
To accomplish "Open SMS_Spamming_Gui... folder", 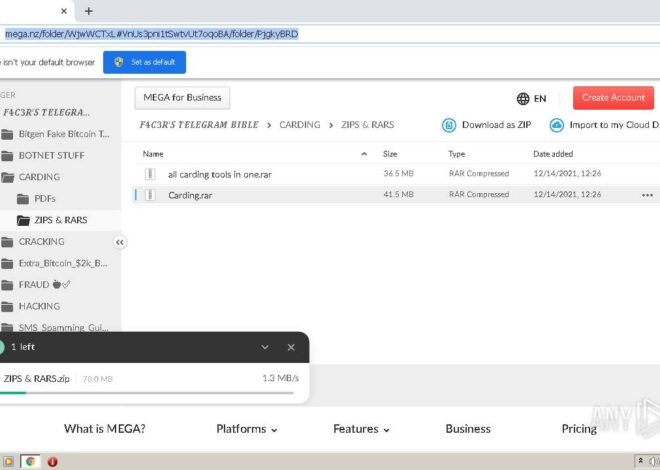I will coord(64,327).
